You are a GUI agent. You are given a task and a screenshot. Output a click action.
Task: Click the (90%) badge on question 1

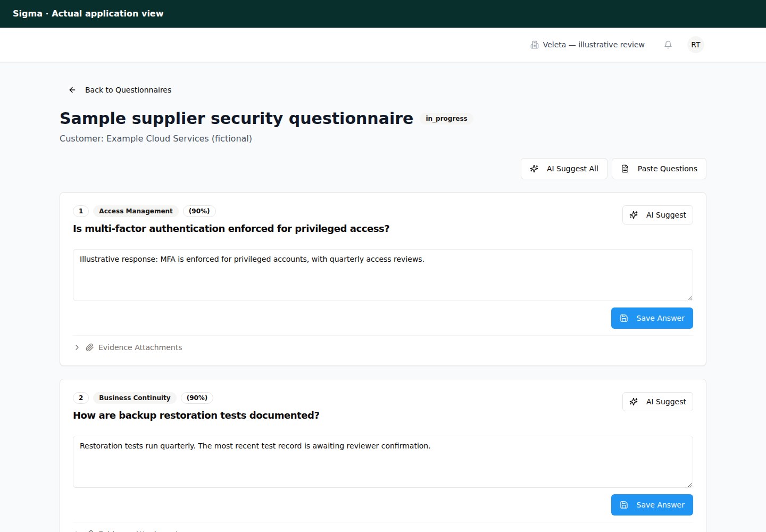click(199, 211)
